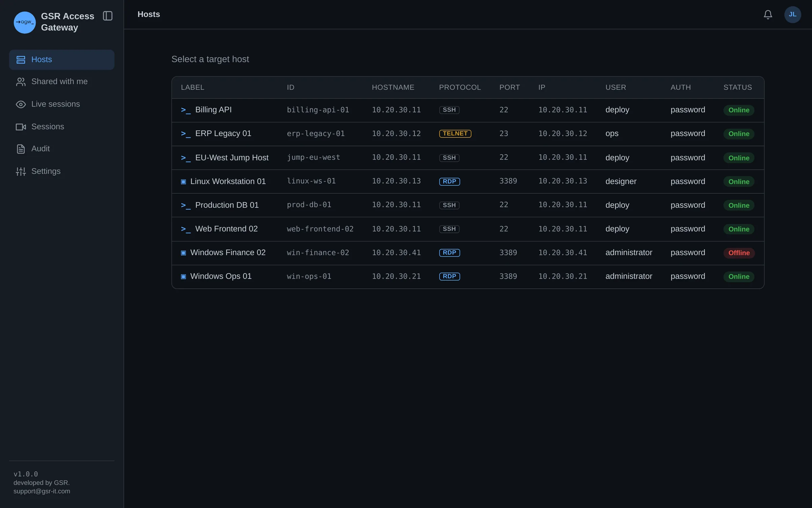The width and height of the screenshot is (812, 508).
Task: Click hostname 10.20.30.41 in Windows Finance row
Action: tap(396, 253)
